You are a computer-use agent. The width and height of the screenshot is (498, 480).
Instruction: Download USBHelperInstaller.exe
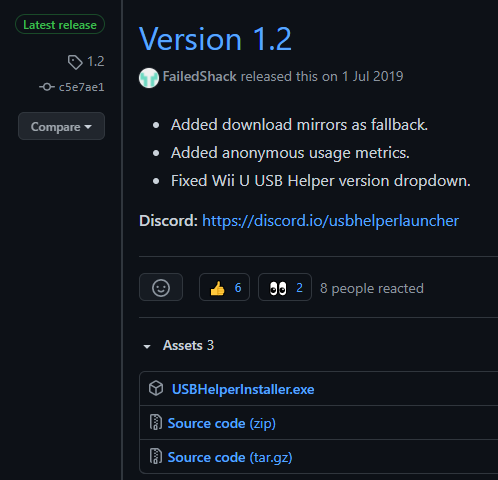[x=243, y=389]
